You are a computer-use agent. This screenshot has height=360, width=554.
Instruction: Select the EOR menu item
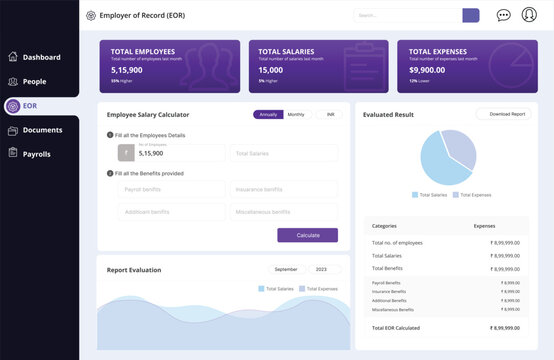(x=30, y=106)
